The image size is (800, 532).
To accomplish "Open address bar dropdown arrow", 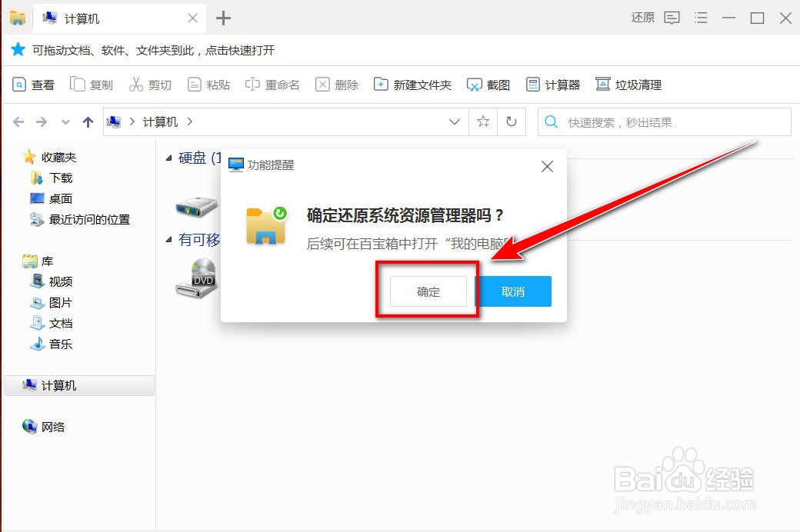I will (x=454, y=122).
